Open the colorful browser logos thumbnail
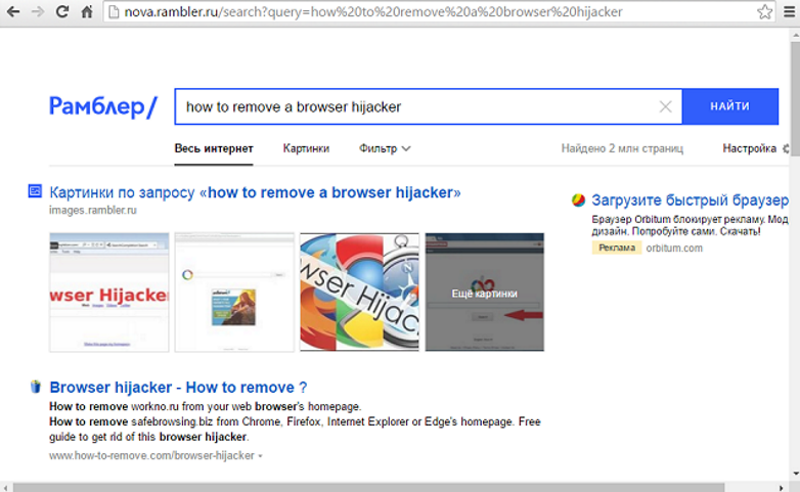Image resolution: width=800 pixels, height=492 pixels. click(x=359, y=292)
